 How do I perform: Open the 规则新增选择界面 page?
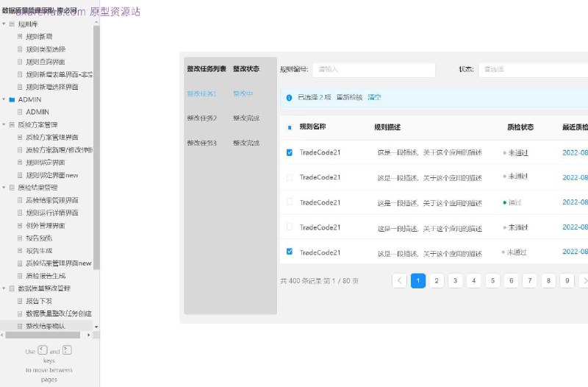click(x=52, y=87)
